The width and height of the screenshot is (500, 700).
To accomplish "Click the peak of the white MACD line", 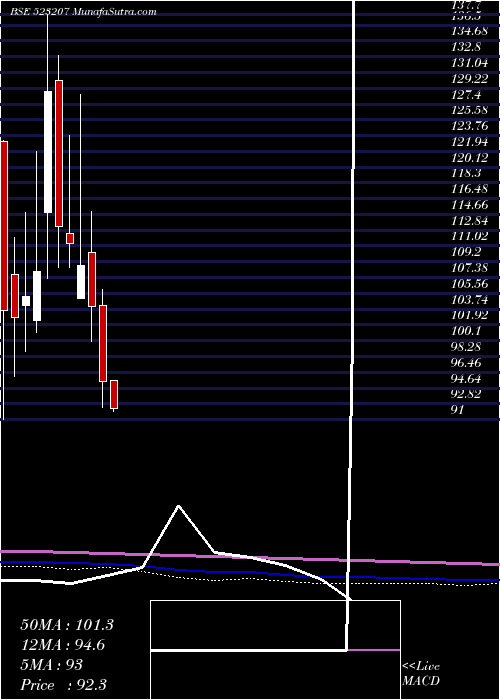I will pos(179,506).
